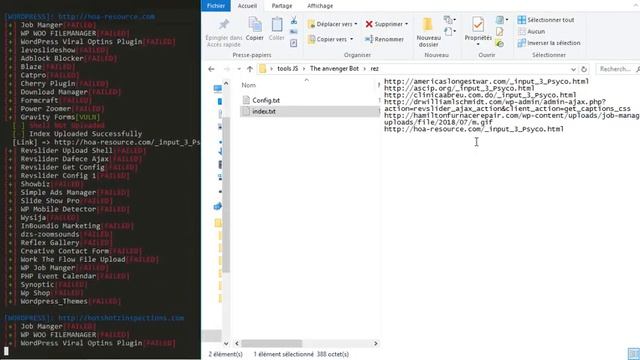Screen dimensions: 640x360
Task: Click the Nom column header
Action: coord(249,85)
